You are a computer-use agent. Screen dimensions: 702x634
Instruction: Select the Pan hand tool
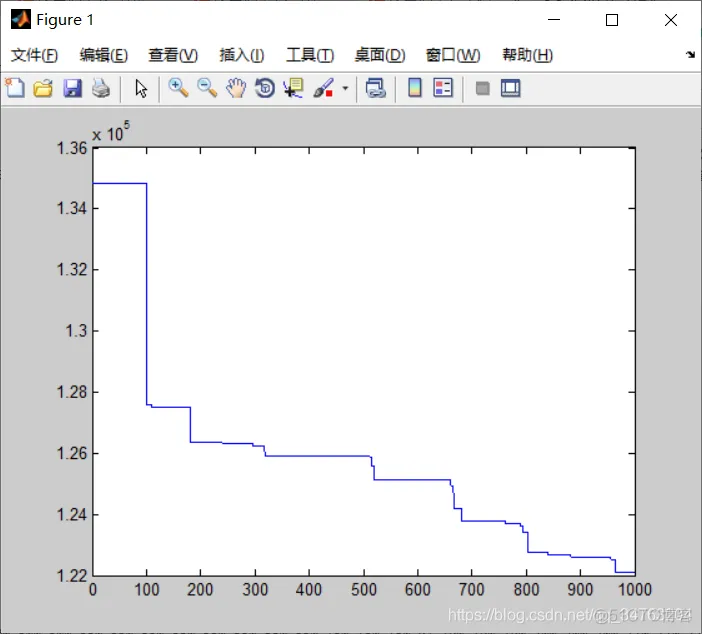click(x=236, y=88)
